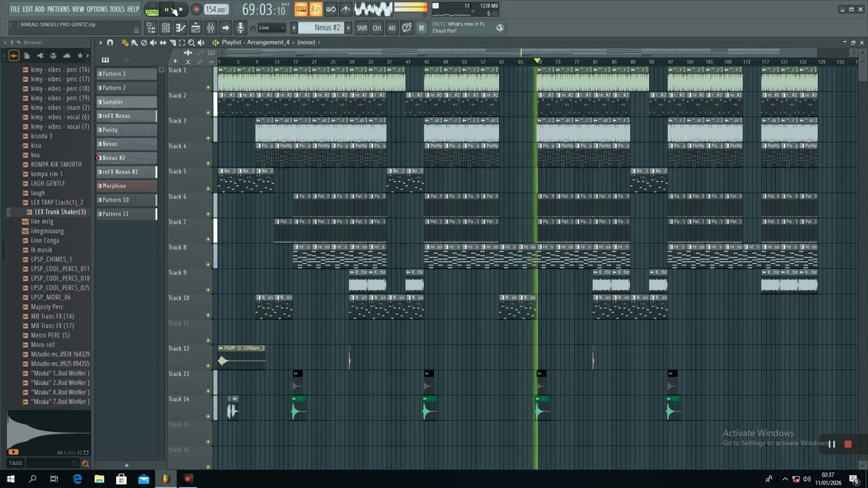Mute Track 9 using its green LED
The width and height of the screenshot is (868, 488).
pos(208,290)
